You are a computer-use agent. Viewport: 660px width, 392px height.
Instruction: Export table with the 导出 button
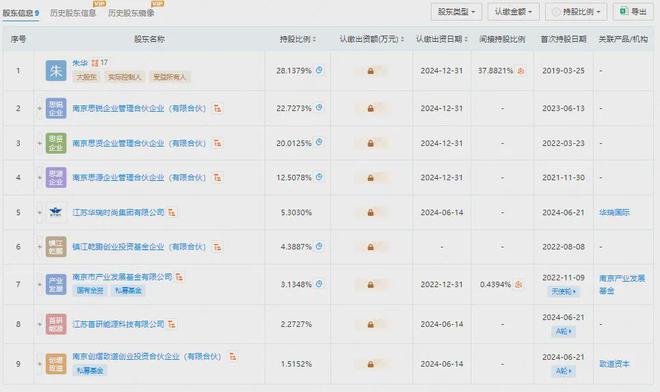coord(633,12)
